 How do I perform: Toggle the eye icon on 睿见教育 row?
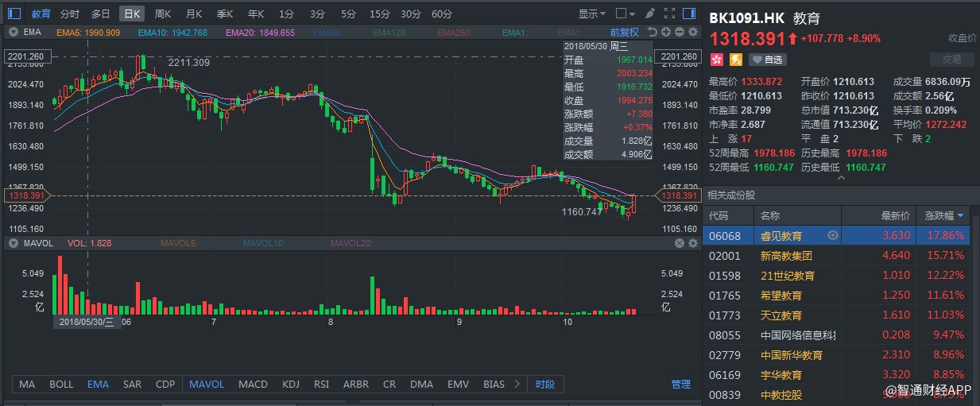pyautogui.click(x=832, y=236)
